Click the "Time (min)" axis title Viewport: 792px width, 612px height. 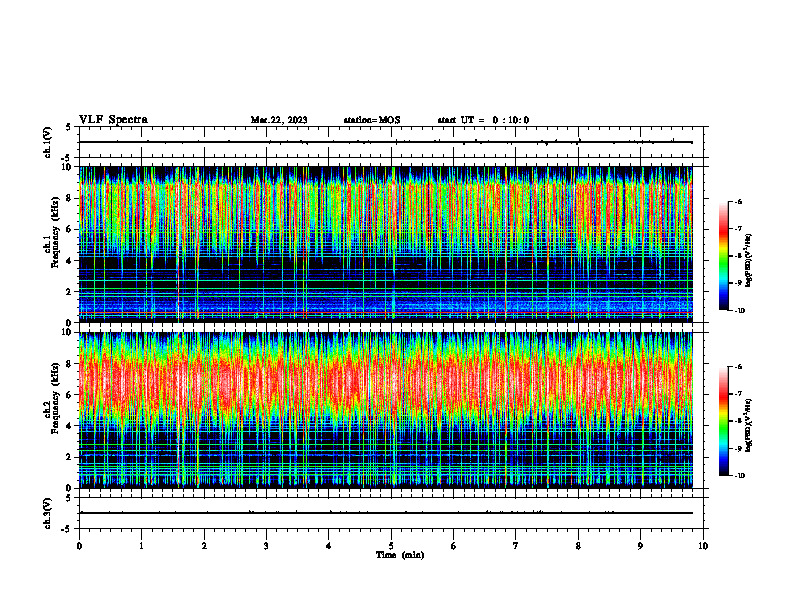pos(400,555)
